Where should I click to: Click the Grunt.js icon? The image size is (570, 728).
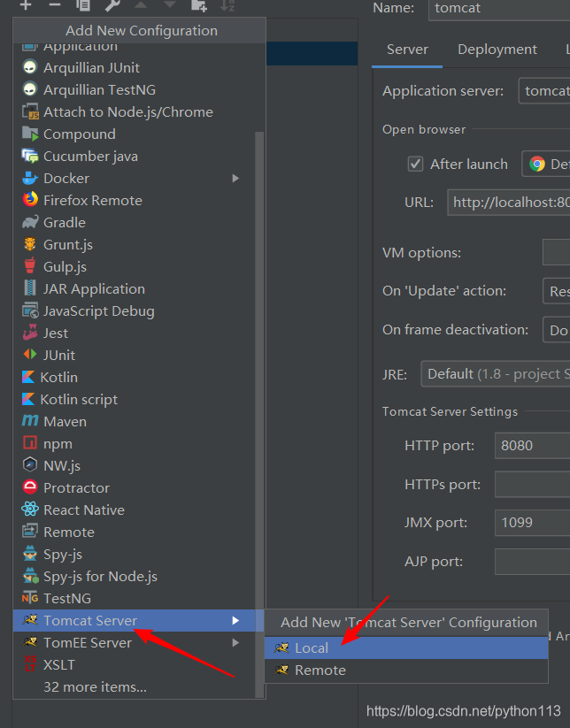[x=30, y=244]
